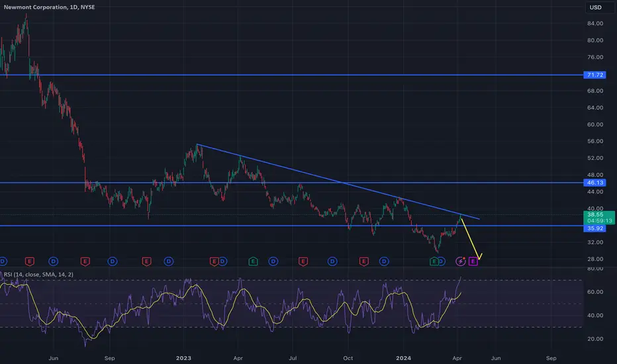This screenshot has height=364, width=617.
Task: Select the RSI (14, close, SMA, 14, 2) legend
Action: point(38,274)
